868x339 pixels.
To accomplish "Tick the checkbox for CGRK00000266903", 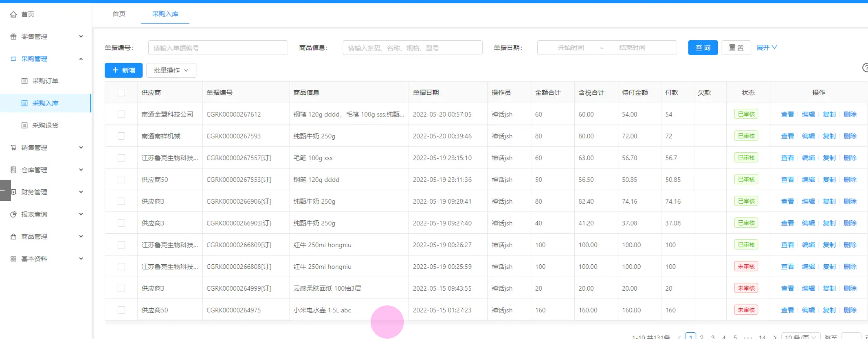I will 121,223.
